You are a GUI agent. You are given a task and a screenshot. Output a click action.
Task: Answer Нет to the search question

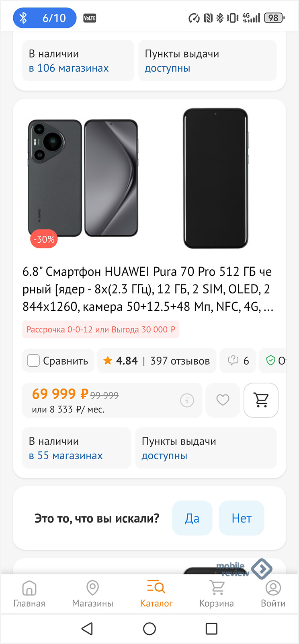pos(242,518)
